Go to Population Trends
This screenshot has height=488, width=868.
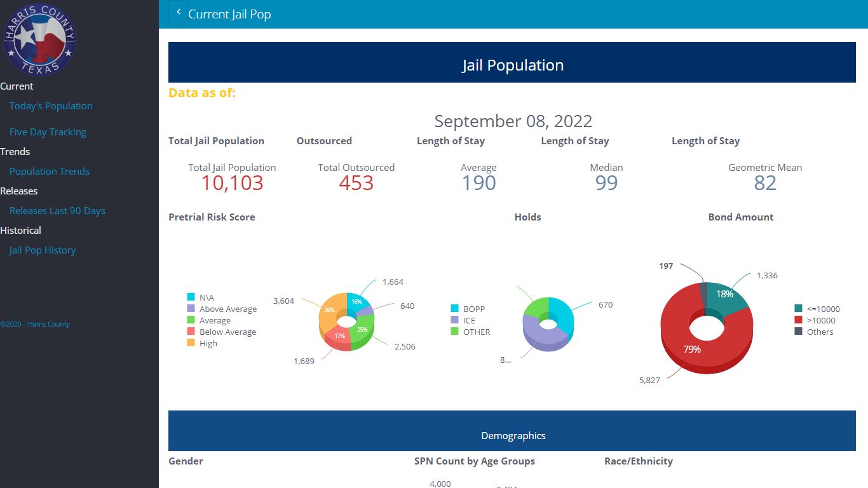pos(50,172)
